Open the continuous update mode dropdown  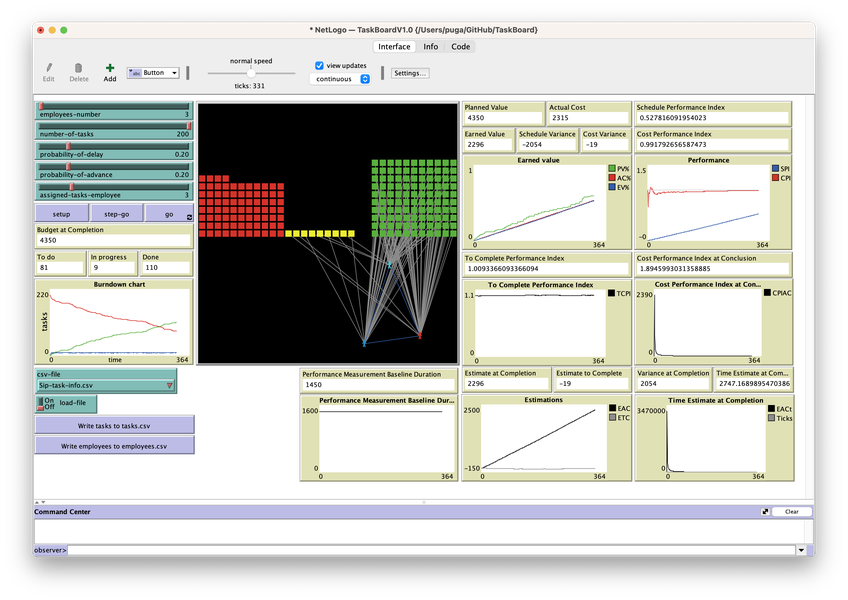(340, 79)
